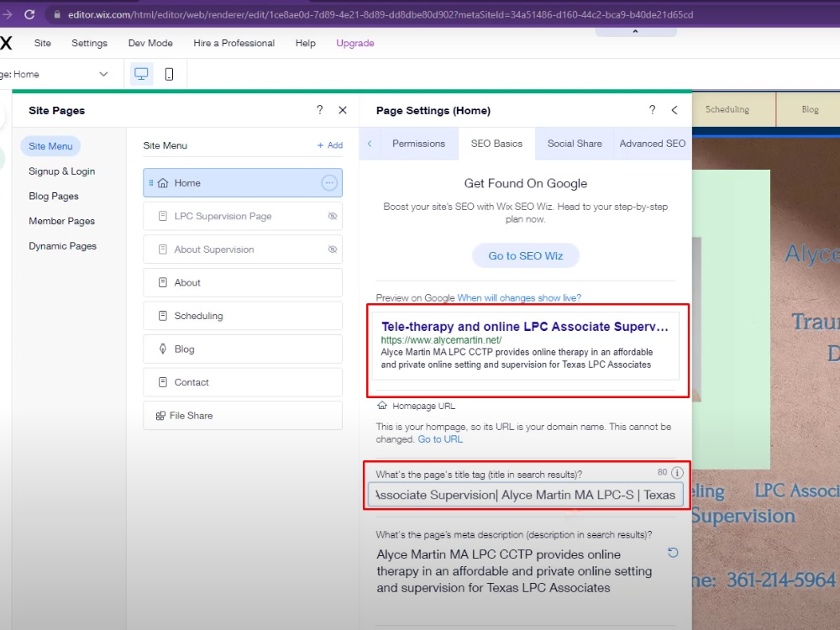Viewport: 840px width, 630px height.
Task: Collapse the top bar with the up chevron
Action: 635,32
